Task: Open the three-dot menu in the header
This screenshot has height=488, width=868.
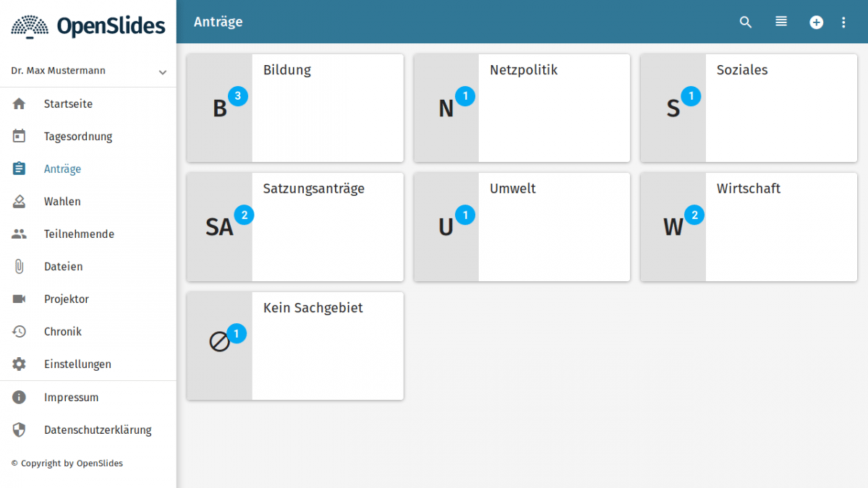Action: coord(843,22)
